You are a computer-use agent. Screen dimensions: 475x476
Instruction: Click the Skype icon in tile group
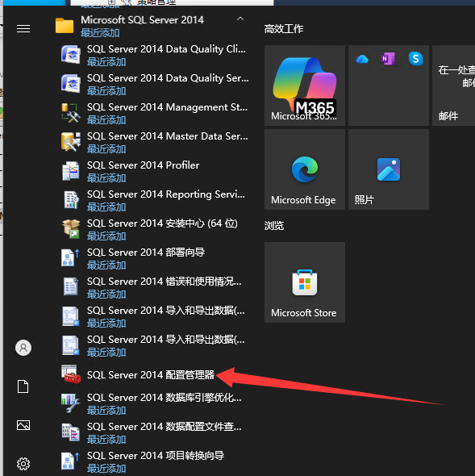pos(415,59)
